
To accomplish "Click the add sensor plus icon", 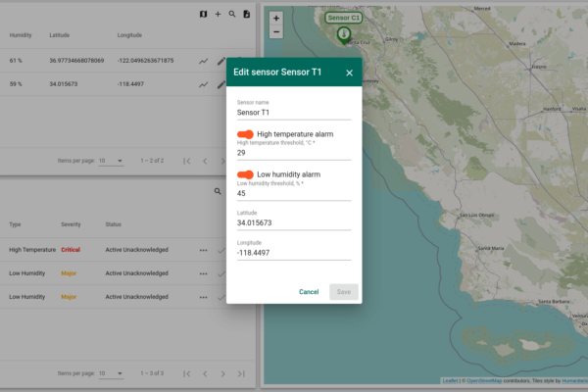I will (218, 15).
